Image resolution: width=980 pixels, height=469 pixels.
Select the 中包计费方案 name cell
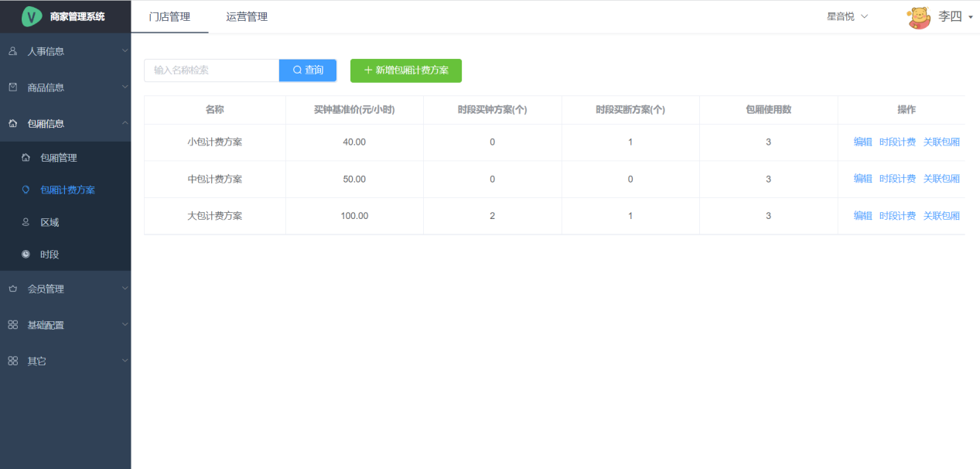215,180
